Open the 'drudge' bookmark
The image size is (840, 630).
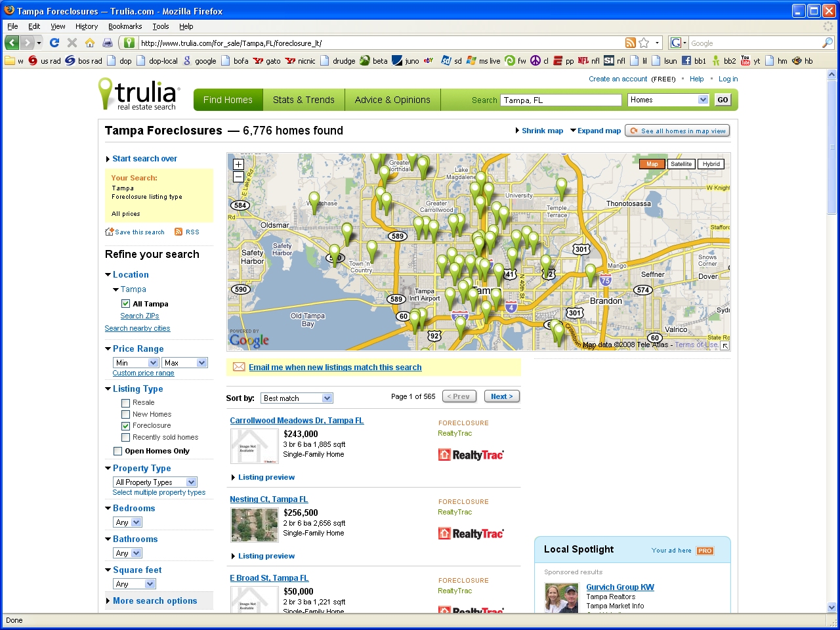tap(337, 60)
